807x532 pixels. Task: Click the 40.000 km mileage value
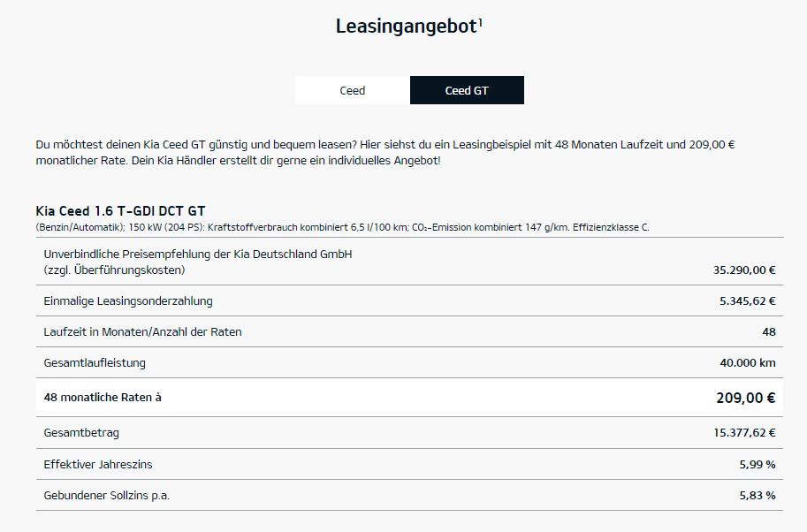click(748, 362)
